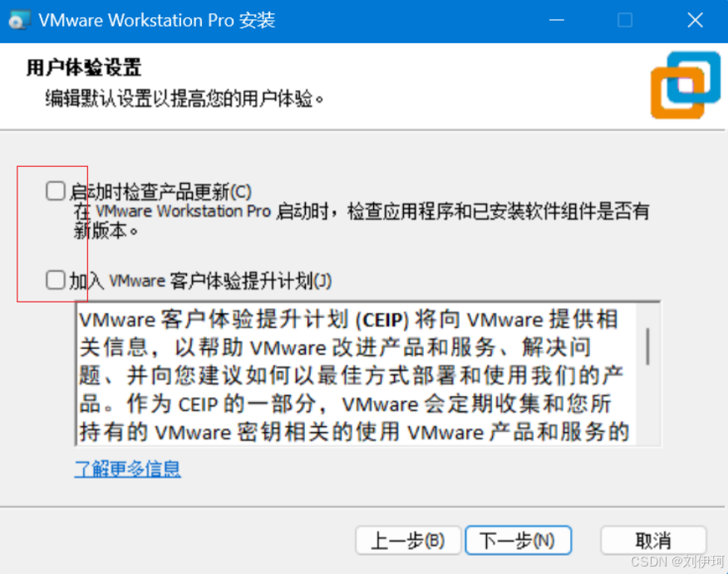Close the VMware installer window
Viewport: 728px width, 574px height.
(695, 21)
